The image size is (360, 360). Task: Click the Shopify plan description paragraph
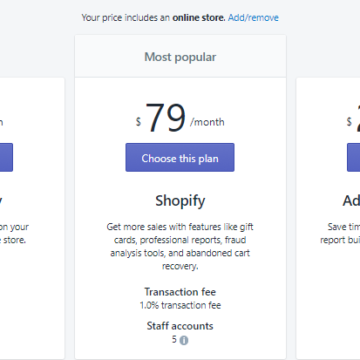pos(180,247)
